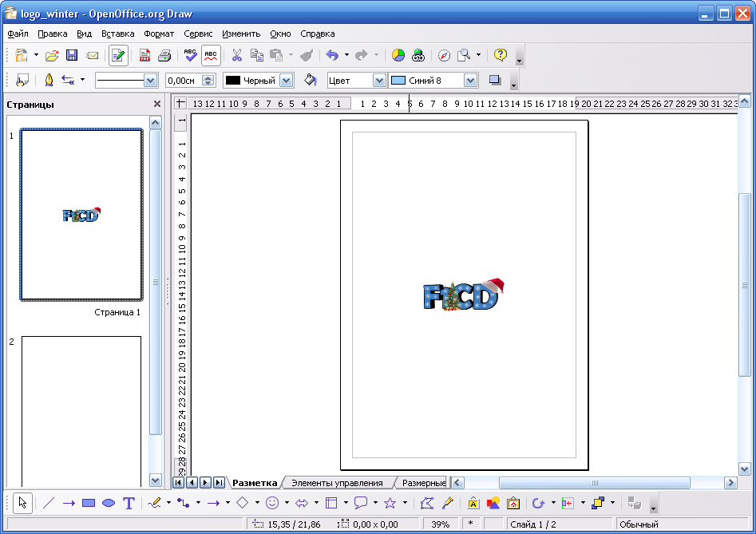Toggle automatic spellcheck wavy ABC
The image size is (756, 534).
tap(211, 55)
